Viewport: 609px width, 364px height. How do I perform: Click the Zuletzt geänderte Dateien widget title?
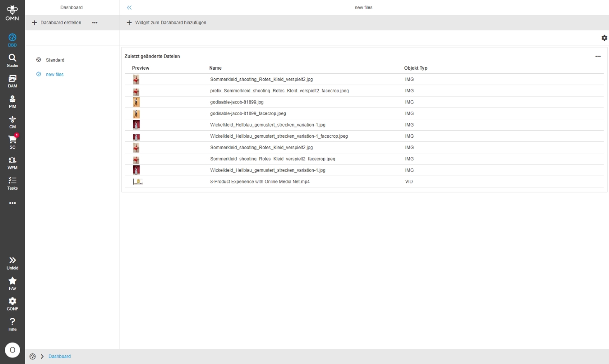[x=152, y=56]
